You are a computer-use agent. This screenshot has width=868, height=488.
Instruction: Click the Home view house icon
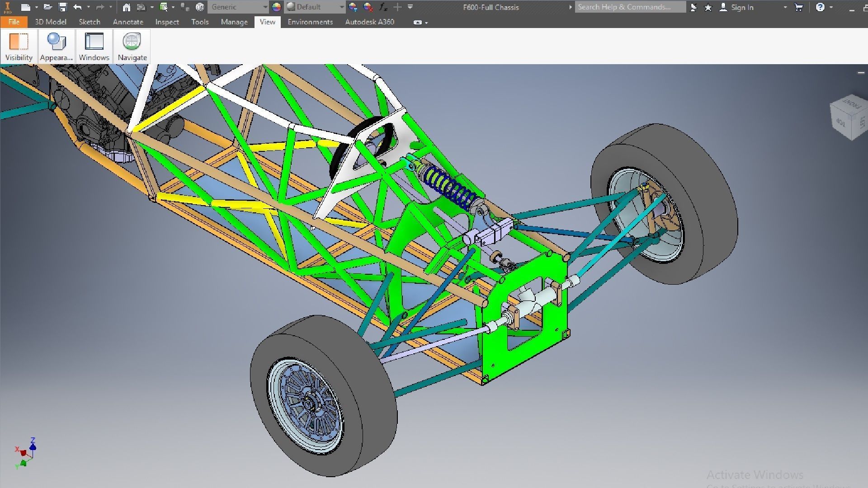click(x=126, y=7)
